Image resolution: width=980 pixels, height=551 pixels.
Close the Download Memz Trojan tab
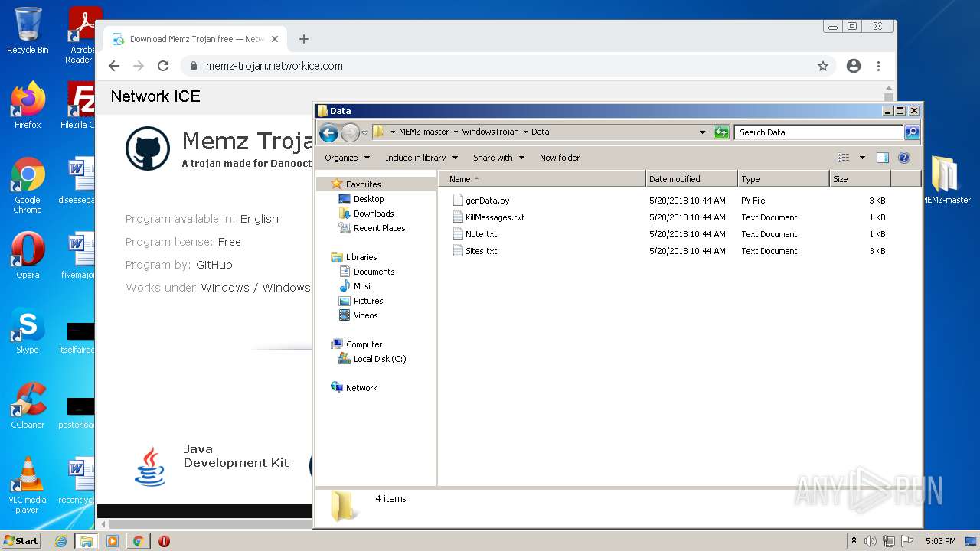(275, 39)
